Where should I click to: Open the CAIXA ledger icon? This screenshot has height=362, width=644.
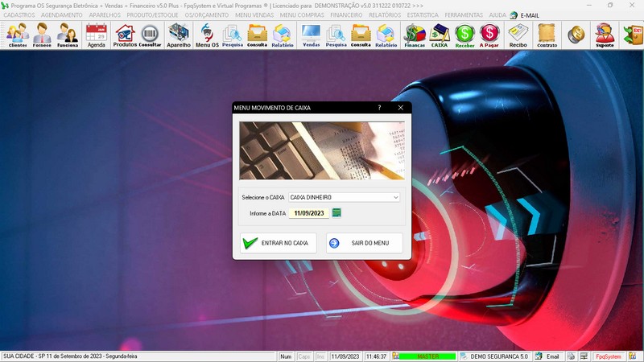point(440,35)
